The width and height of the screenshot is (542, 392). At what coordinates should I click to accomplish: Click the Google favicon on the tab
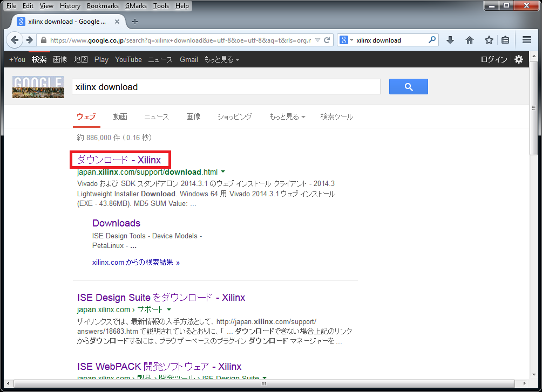click(21, 22)
